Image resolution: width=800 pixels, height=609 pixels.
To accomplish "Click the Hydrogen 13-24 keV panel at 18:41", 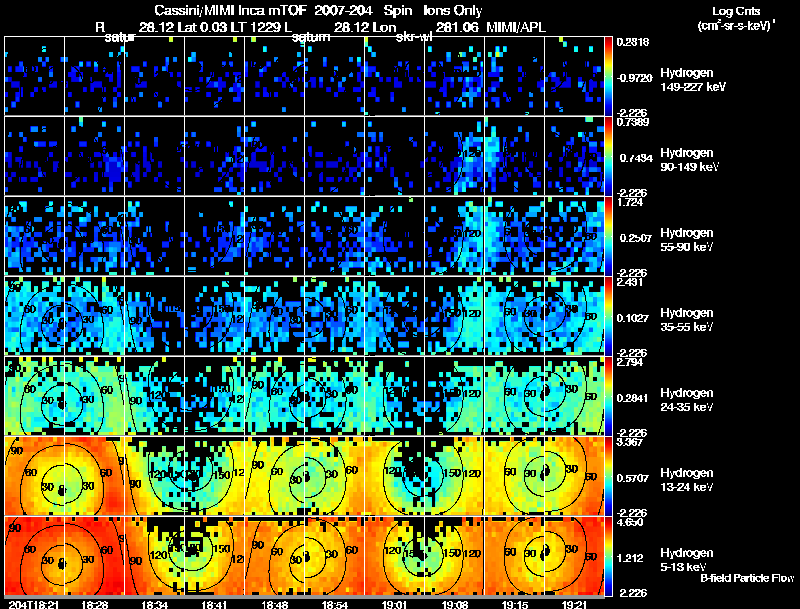I will tap(215, 476).
